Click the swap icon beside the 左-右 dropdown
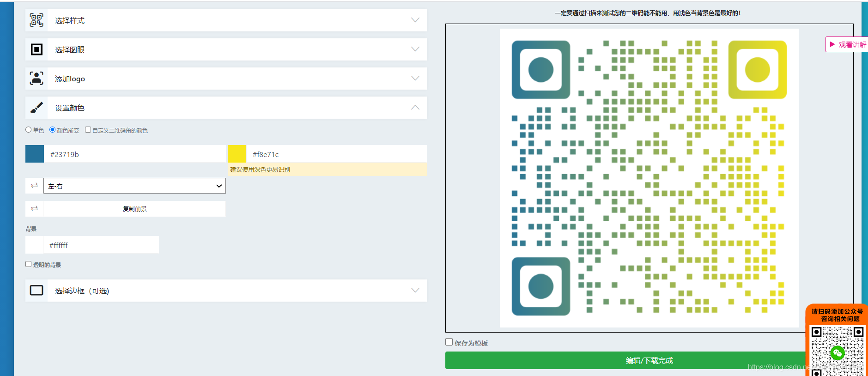Viewport: 868px width, 376px height. tap(34, 186)
